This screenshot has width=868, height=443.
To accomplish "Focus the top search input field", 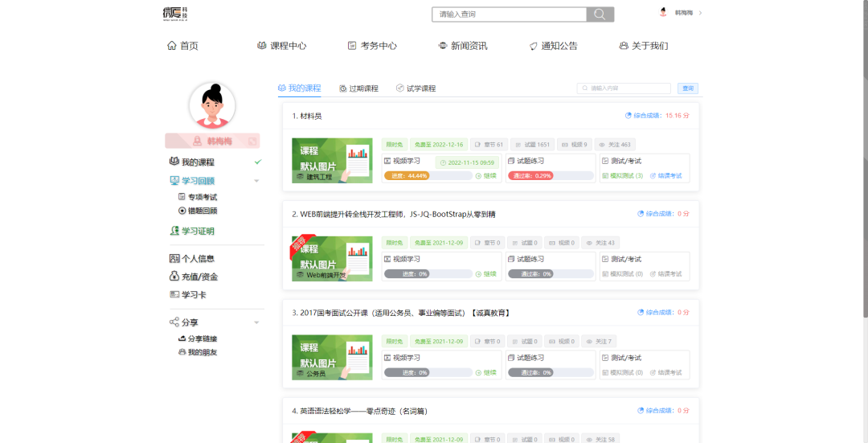I will (x=510, y=14).
